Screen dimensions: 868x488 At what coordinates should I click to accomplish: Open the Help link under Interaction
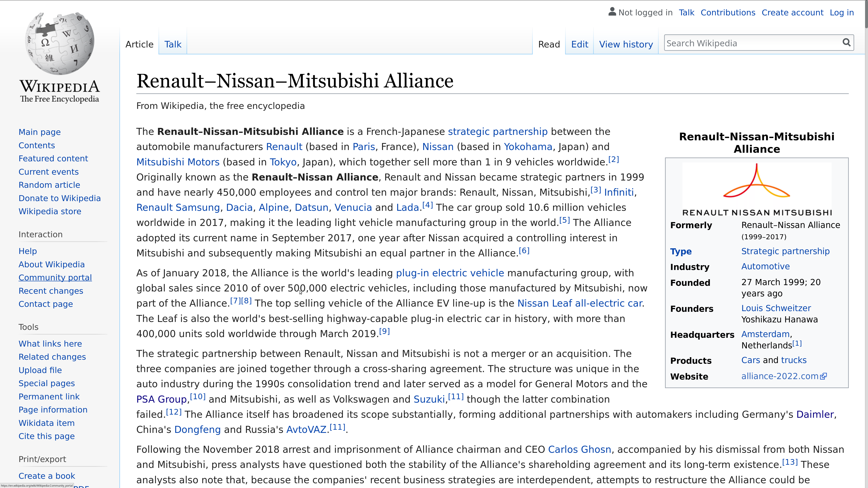28,251
